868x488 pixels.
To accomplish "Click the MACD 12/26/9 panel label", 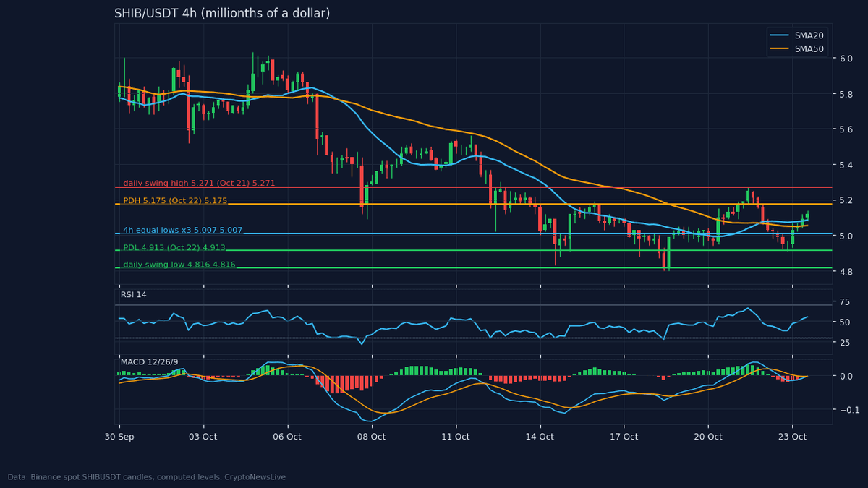I will [x=150, y=361].
